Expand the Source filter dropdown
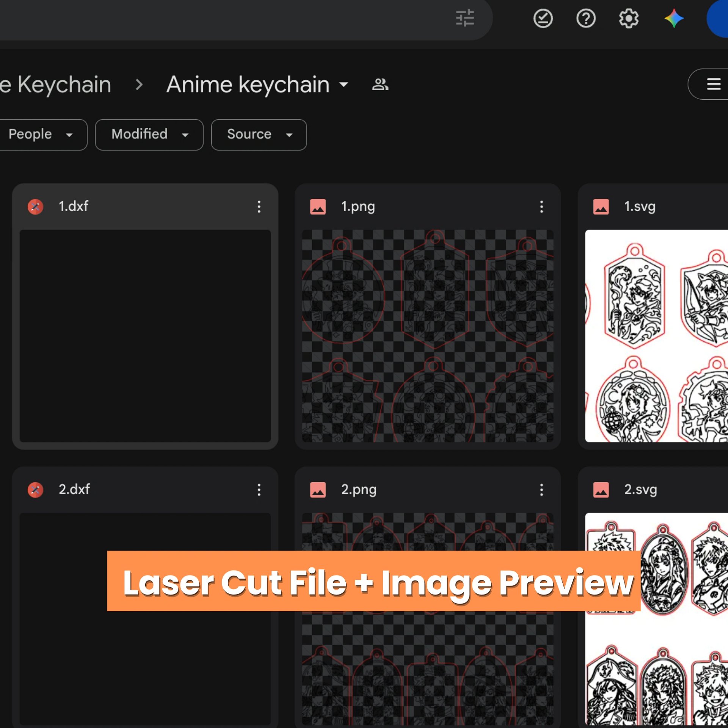Screen dimensions: 728x728 (259, 135)
